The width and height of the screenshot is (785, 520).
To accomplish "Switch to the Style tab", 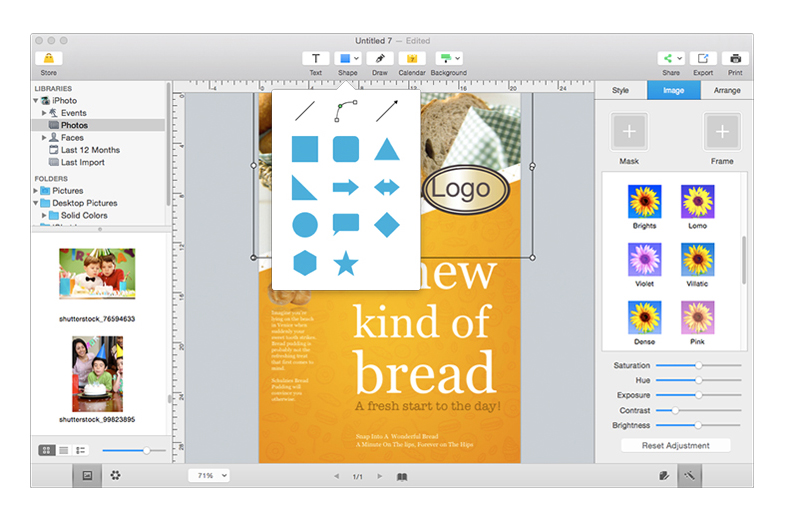I will click(620, 91).
